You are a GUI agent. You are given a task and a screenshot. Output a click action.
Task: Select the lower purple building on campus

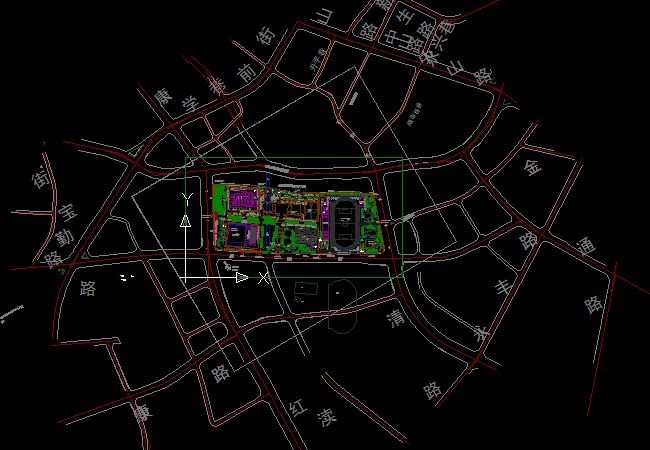click(x=239, y=235)
